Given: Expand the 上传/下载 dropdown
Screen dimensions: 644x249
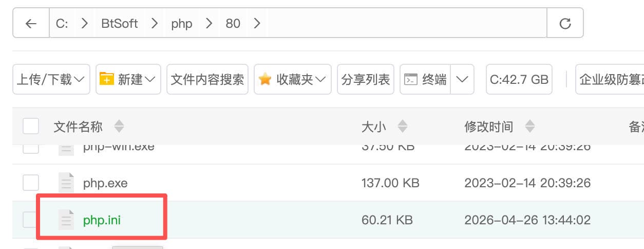Looking at the screenshot, I should (x=51, y=79).
